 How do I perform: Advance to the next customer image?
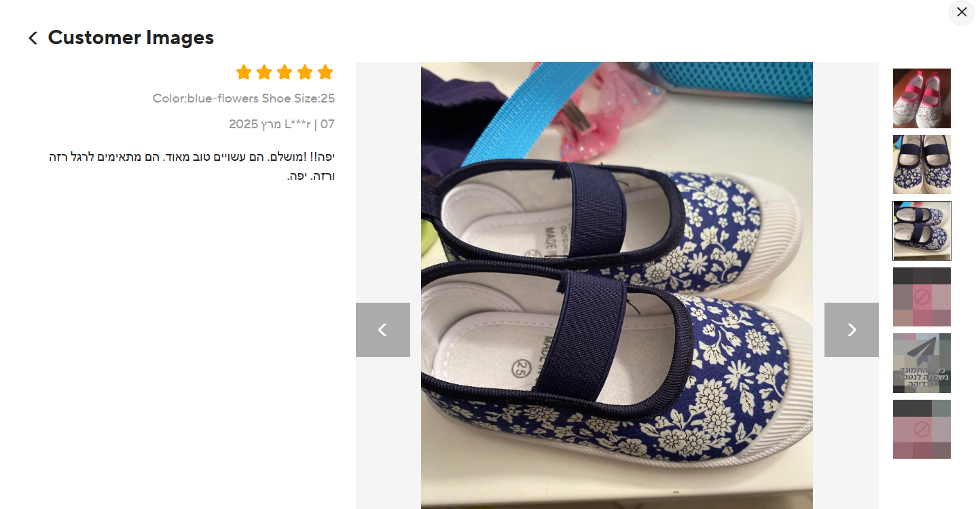click(x=851, y=330)
